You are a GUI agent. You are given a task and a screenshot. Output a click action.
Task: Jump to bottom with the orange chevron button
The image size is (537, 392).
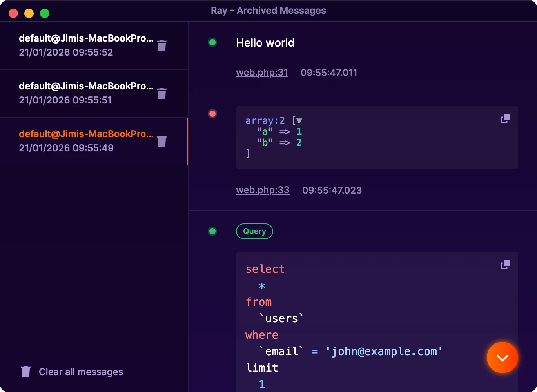(x=503, y=358)
